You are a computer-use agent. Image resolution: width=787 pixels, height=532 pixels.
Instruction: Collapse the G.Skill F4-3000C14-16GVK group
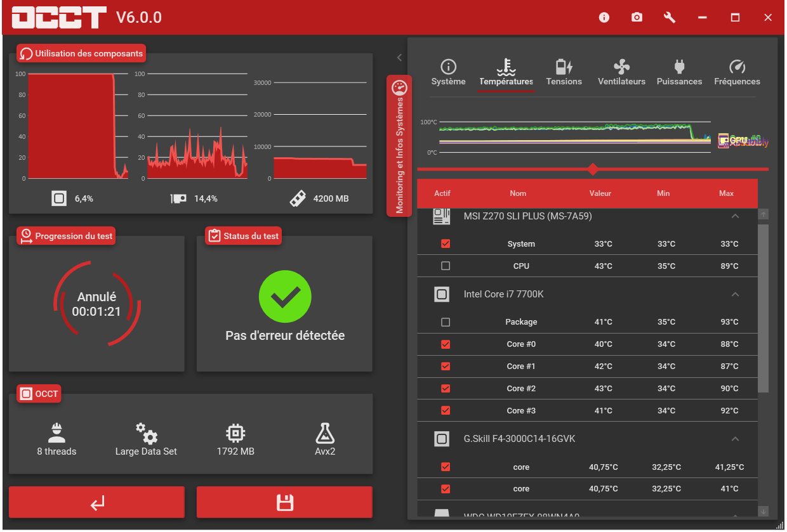tap(735, 439)
